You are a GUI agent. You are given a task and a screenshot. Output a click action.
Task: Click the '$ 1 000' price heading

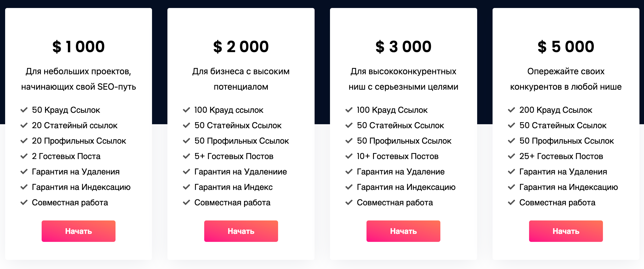78,47
